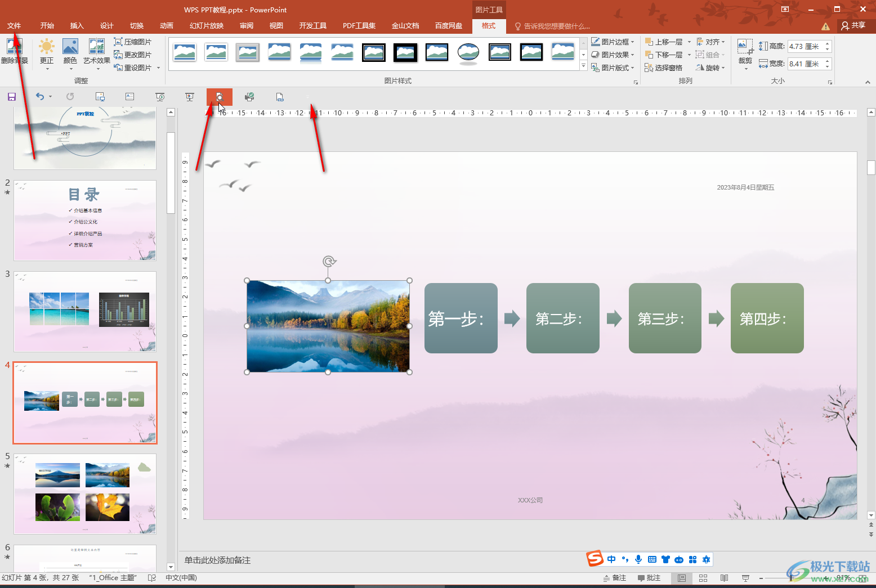Open the Corrections (更正) brightness menu
Viewport: 876px width, 588px height.
47,54
